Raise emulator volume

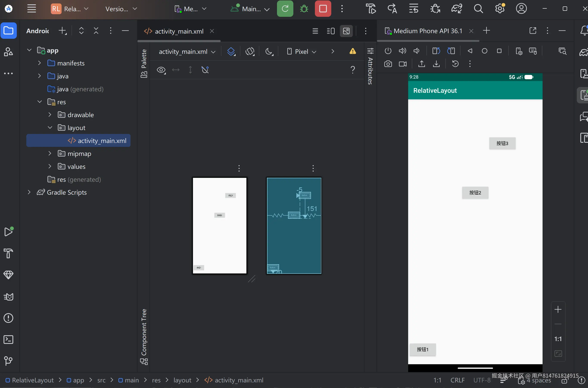[402, 51]
